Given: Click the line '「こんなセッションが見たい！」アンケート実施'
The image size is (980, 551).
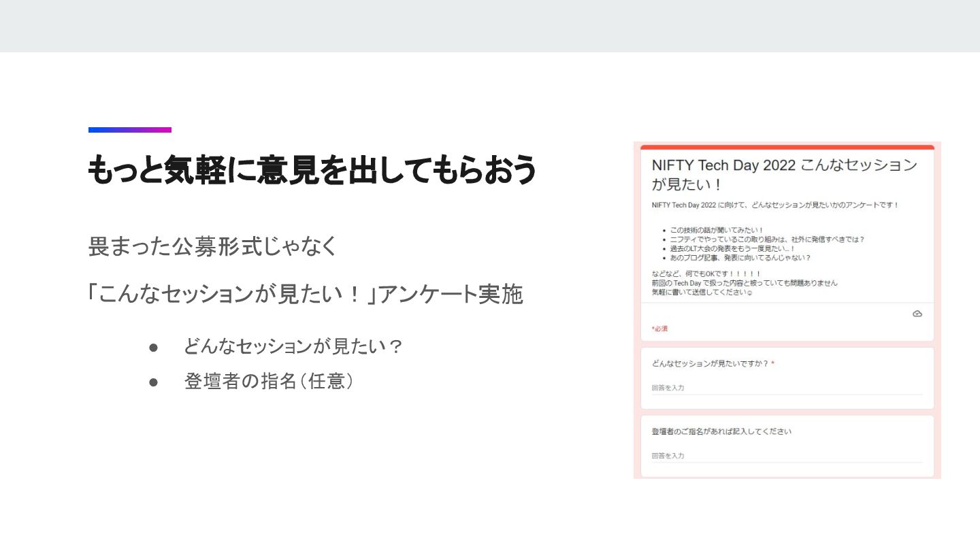Looking at the screenshot, I should (x=306, y=295).
